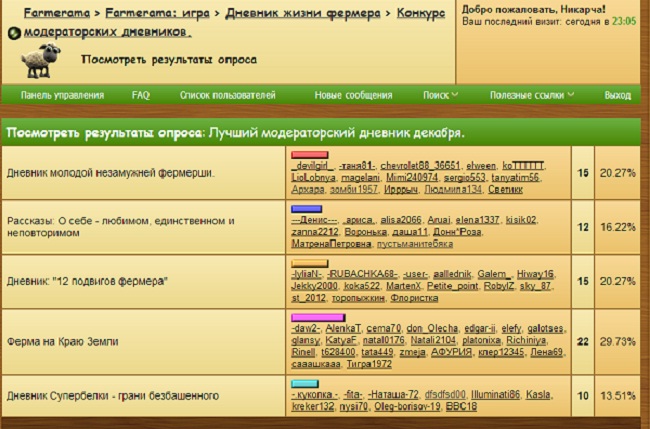Open voter profile Jekky2000
The width and height of the screenshot is (650, 429).
click(x=315, y=286)
